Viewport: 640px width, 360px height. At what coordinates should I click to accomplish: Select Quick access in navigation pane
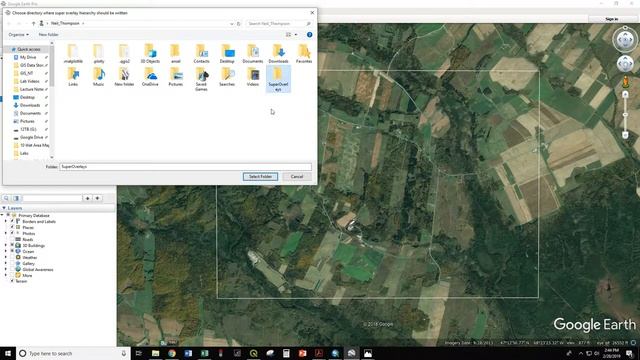click(28, 49)
